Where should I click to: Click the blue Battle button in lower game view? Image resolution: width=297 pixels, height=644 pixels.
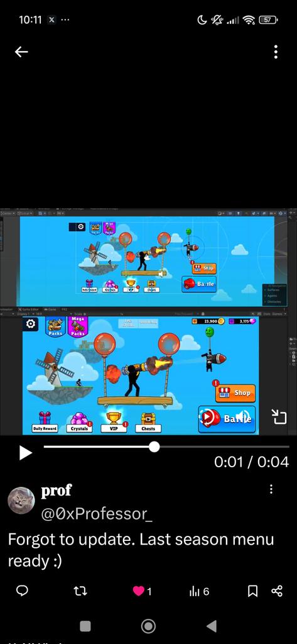(227, 419)
